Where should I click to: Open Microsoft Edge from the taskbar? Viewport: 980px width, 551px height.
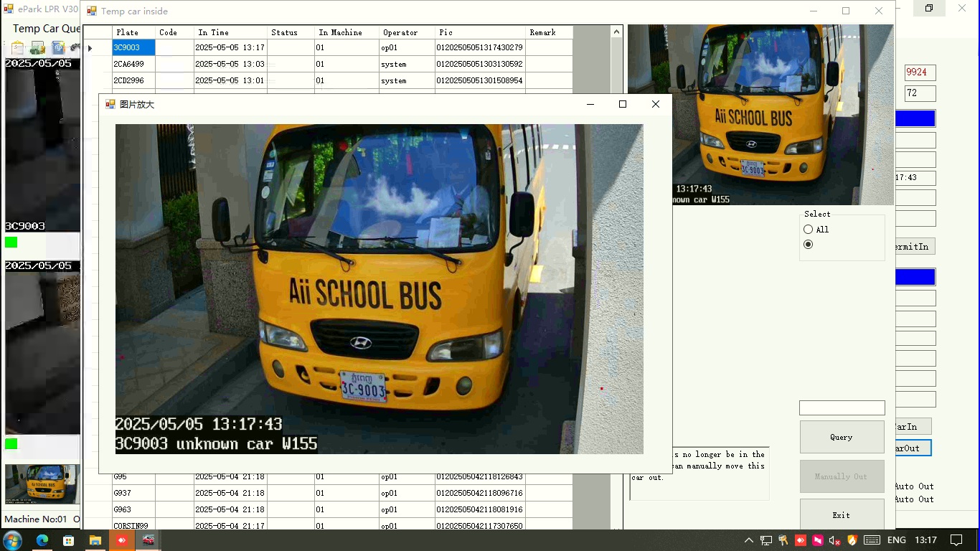point(42,540)
